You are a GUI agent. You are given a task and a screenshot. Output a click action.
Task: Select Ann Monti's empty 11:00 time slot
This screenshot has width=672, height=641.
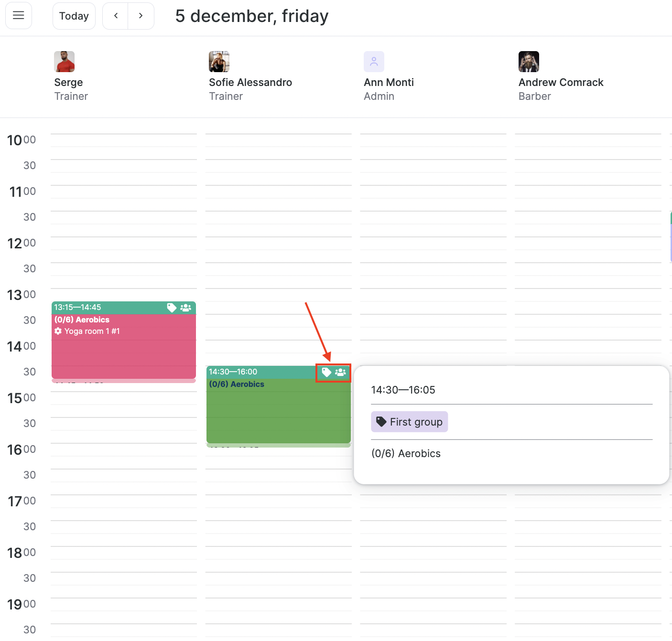pyautogui.click(x=434, y=192)
